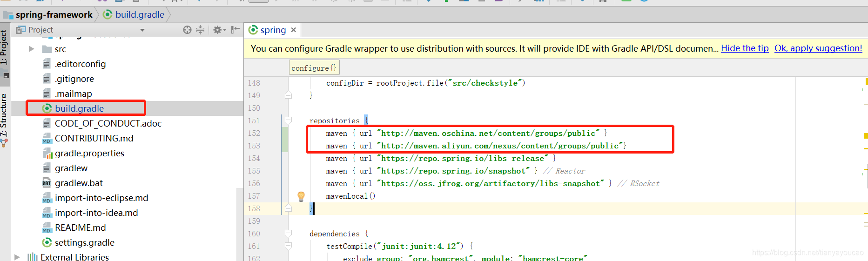Click the Ok, apply suggestion! link
Screen dimensions: 868x261
pyautogui.click(x=818, y=48)
